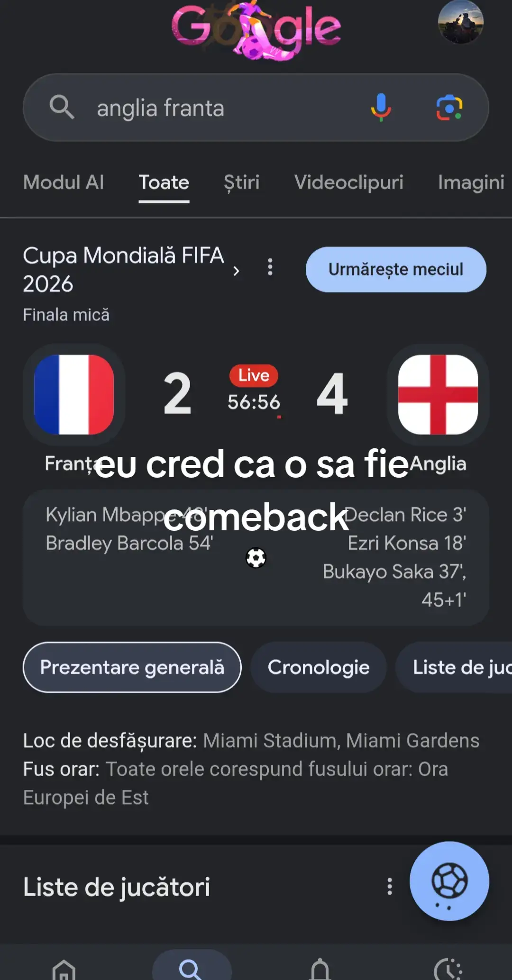Open the Google account profile picture
This screenshot has width=512, height=980.
(460, 22)
